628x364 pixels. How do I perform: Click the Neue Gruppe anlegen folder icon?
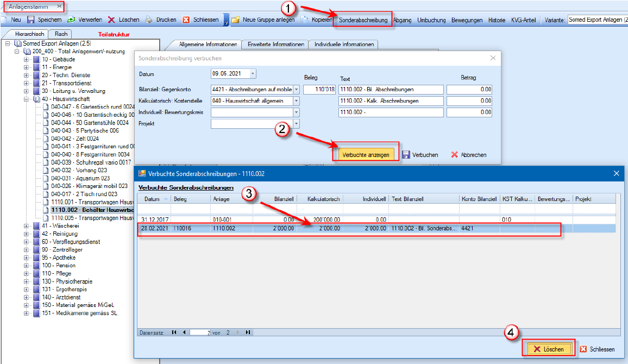236,20
